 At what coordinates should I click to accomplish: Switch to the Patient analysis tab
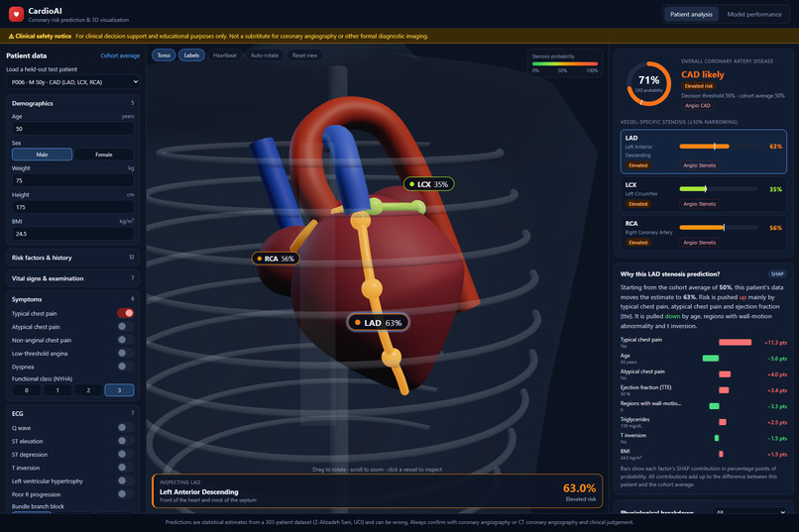point(691,14)
